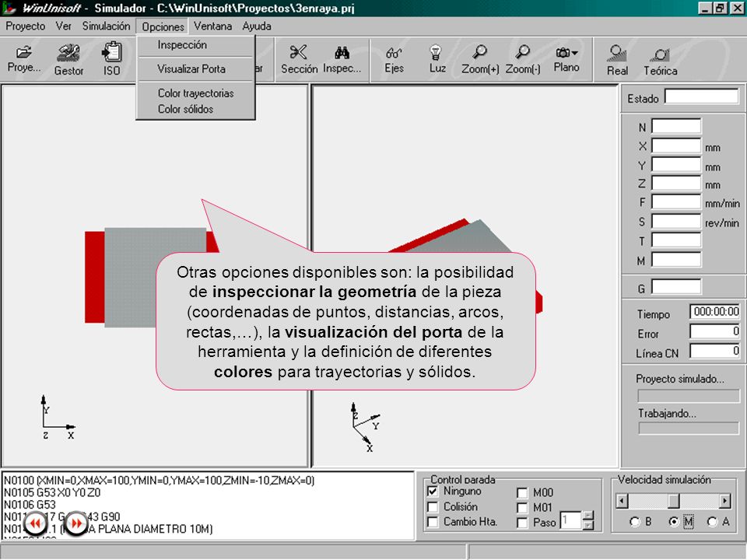
Task: Click the speed slider left arrow
Action: point(622,501)
